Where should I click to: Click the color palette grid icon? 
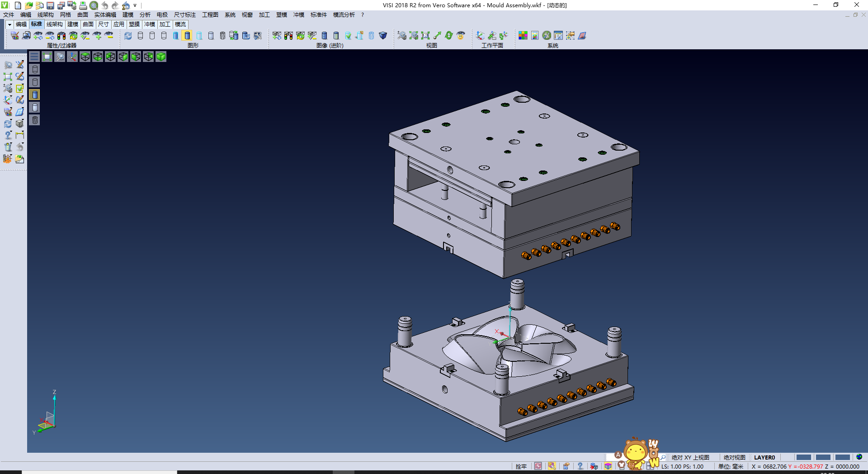(x=523, y=35)
